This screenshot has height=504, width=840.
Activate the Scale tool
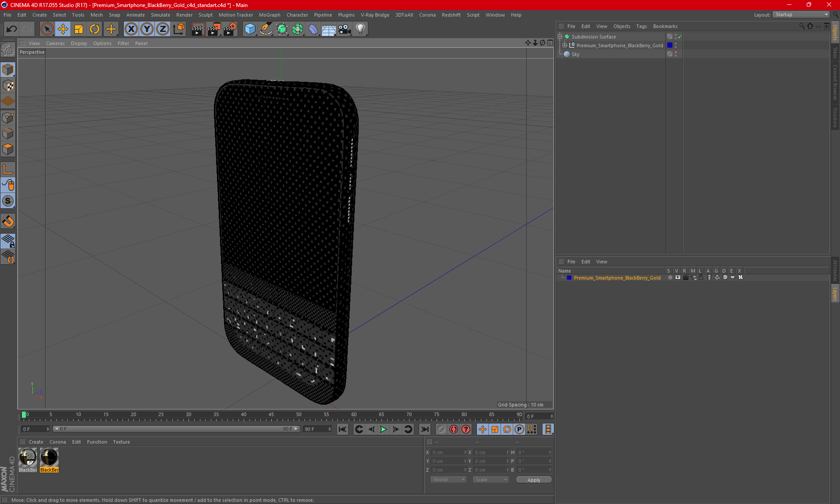coord(79,29)
